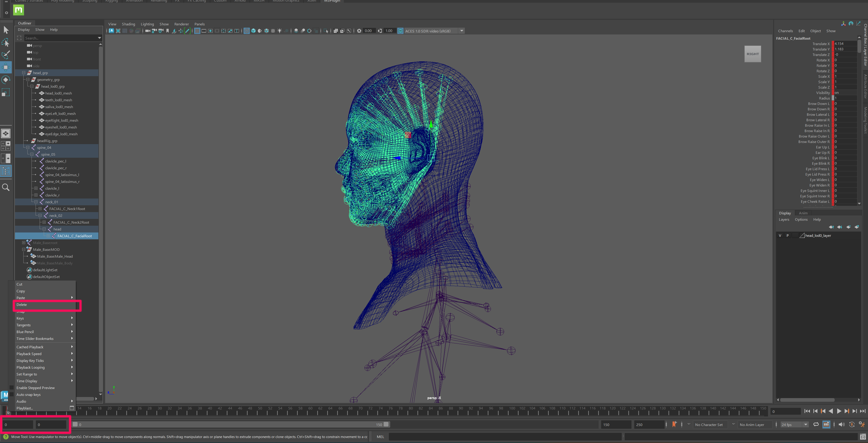Screen dimensions: 868x443
Task: Select the Move tool in the toolbox
Action: tap(6, 67)
